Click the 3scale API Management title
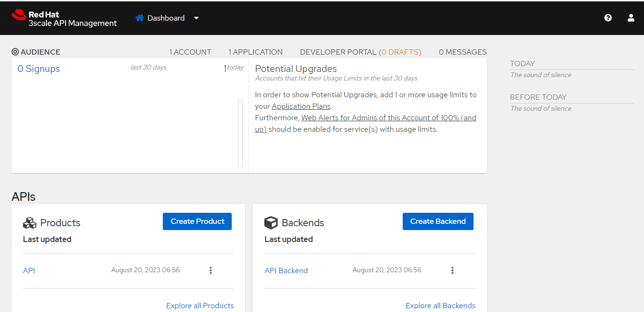 pos(73,23)
